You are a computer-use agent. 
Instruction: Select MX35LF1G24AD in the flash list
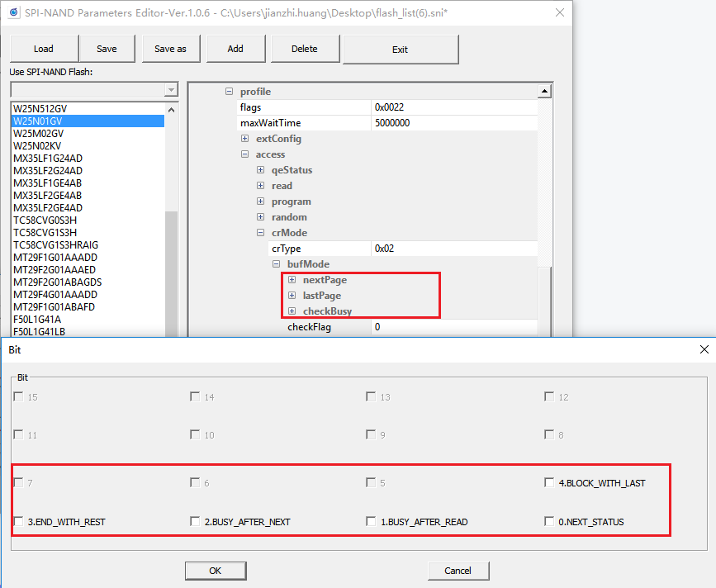coord(48,159)
